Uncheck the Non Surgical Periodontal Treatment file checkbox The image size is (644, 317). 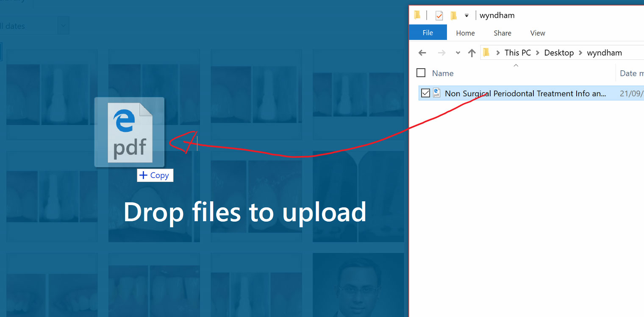(x=425, y=93)
